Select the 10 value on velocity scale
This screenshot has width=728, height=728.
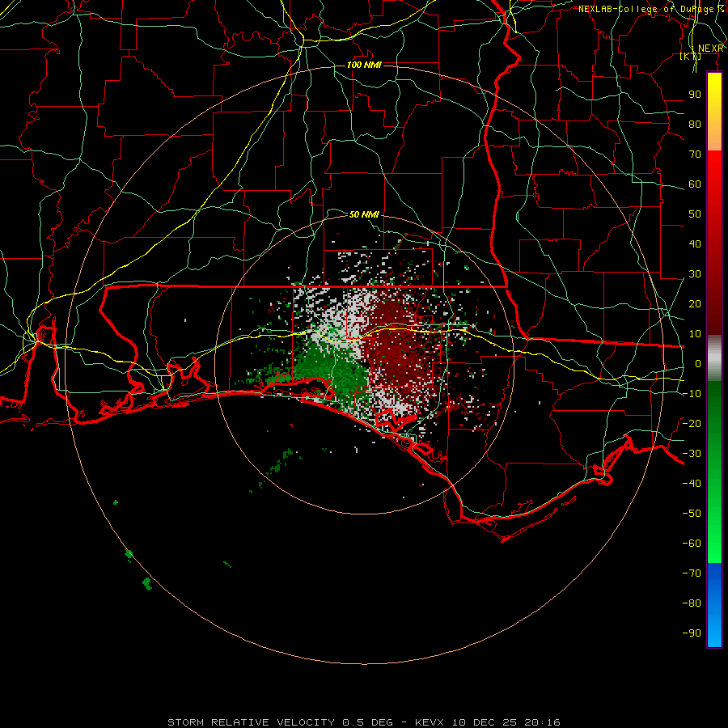(x=695, y=334)
